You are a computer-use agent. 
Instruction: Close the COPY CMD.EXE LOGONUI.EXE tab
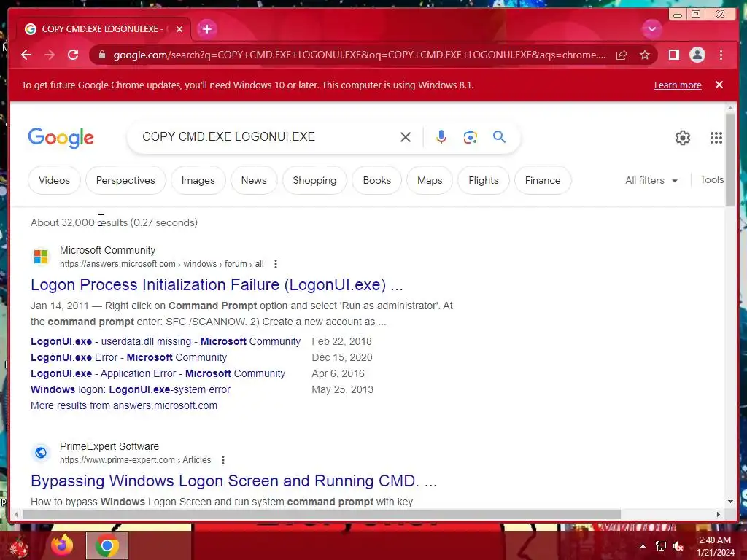click(179, 29)
